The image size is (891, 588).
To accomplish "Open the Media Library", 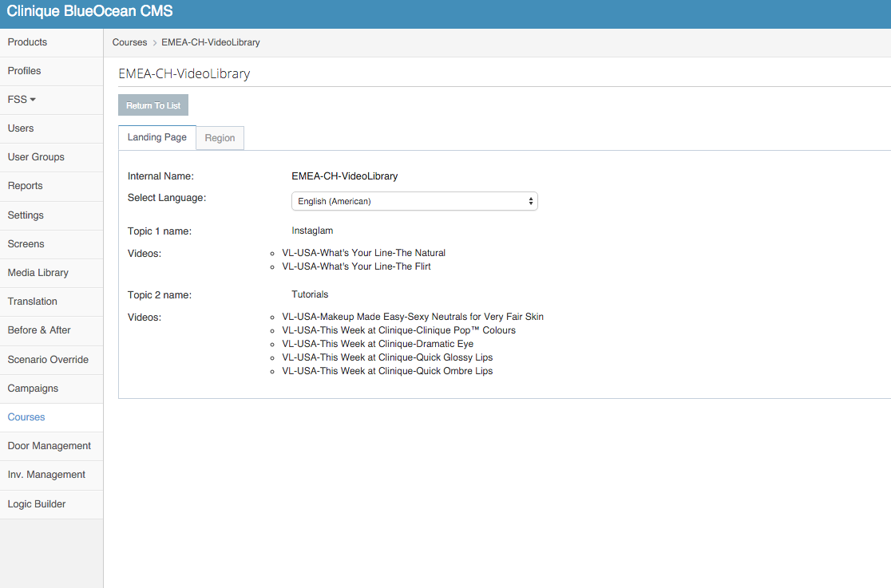I will [x=51, y=274].
